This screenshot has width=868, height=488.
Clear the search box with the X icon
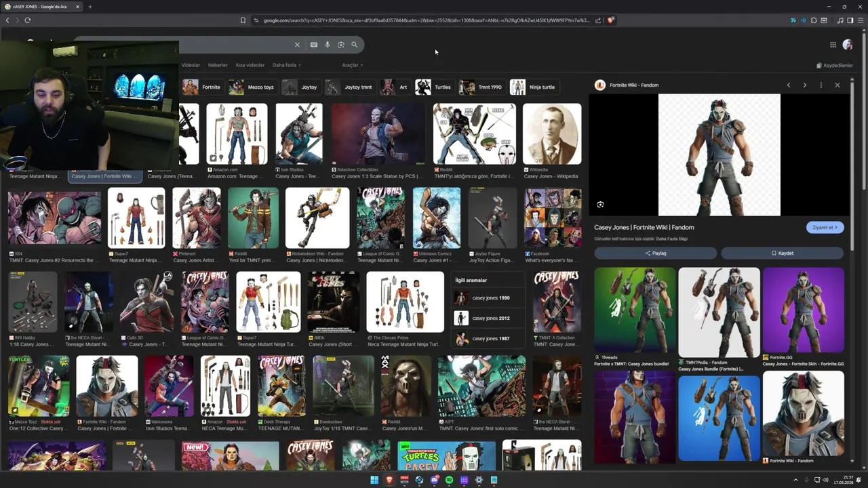(x=297, y=45)
